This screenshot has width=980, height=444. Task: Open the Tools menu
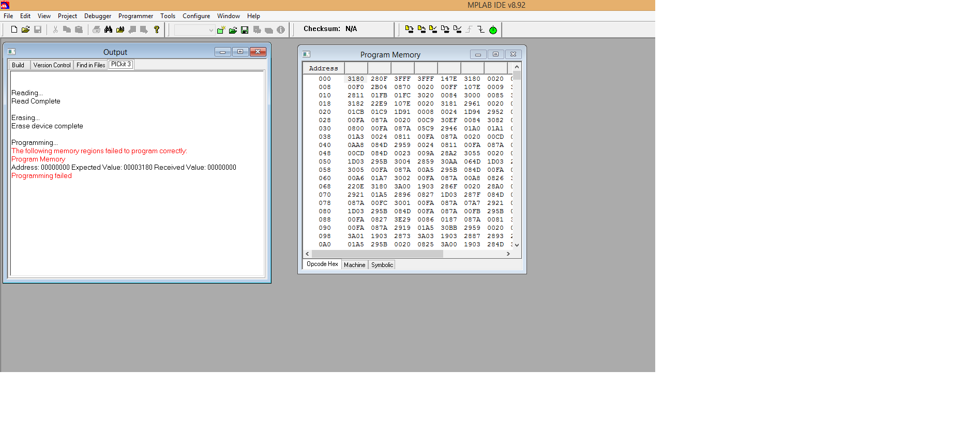click(168, 16)
